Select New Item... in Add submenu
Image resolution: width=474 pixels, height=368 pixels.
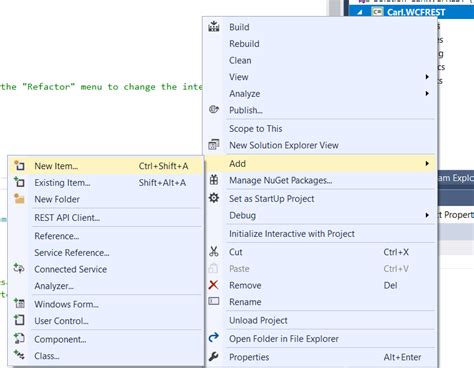pos(106,166)
